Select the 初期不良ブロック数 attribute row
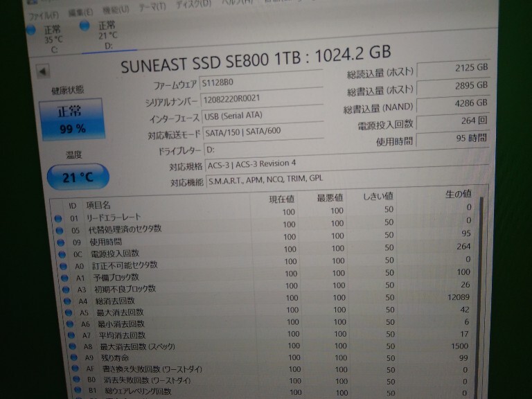Viewport: 532px width, 399px height. (269, 287)
